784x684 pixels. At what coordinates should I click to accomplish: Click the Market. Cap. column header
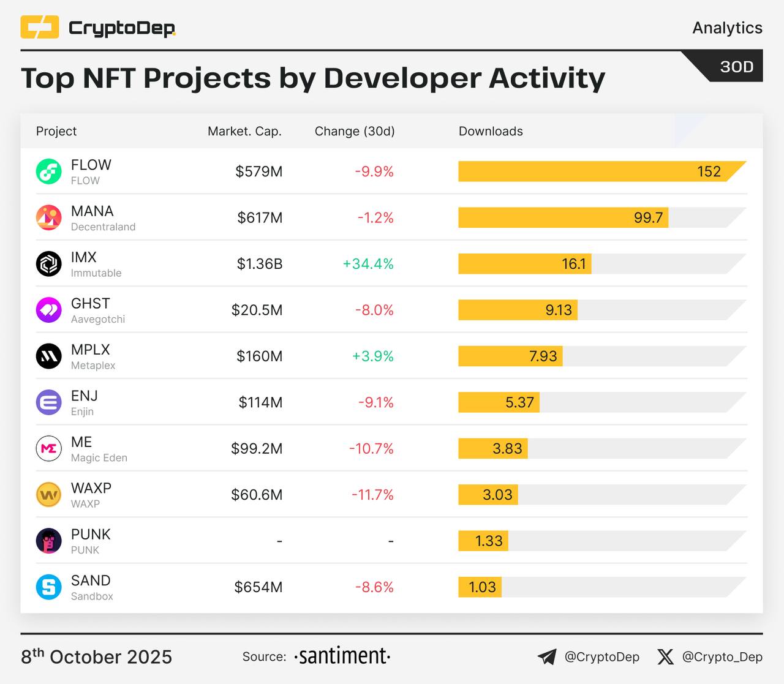(x=244, y=131)
